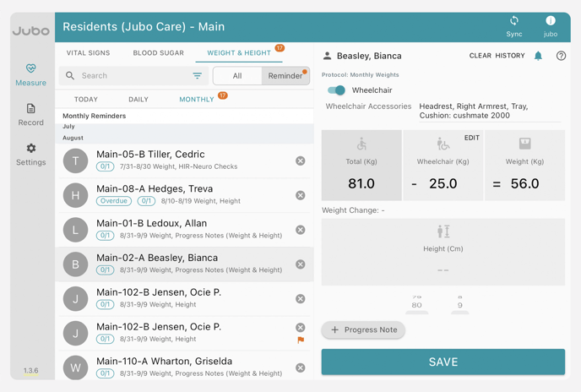Image resolution: width=581 pixels, height=392 pixels.
Task: Edit the Wheelchair Accessories field
Action: (490, 111)
